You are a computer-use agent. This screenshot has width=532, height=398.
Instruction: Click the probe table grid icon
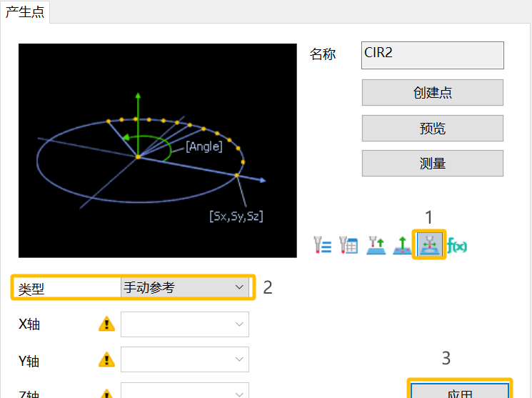coord(348,246)
